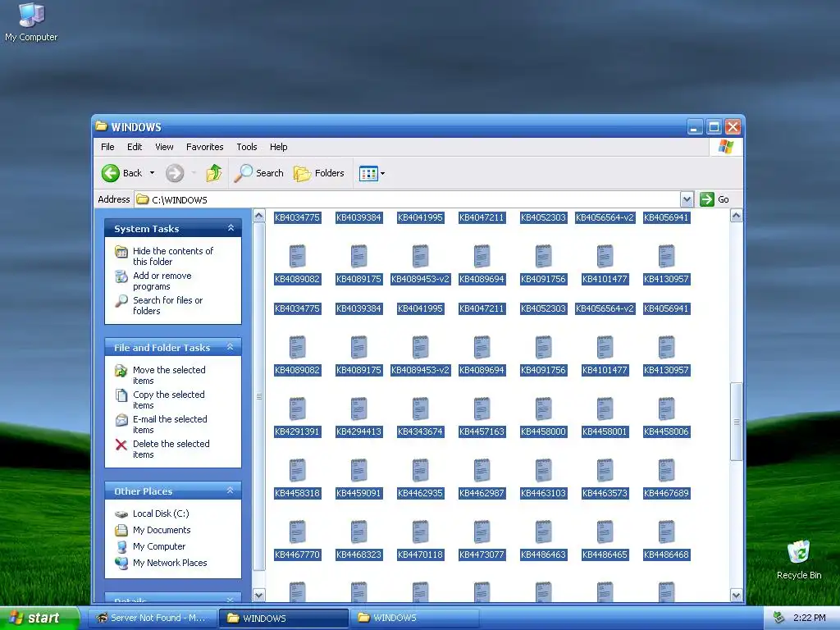Open the Search pane from the toolbar

[258, 173]
